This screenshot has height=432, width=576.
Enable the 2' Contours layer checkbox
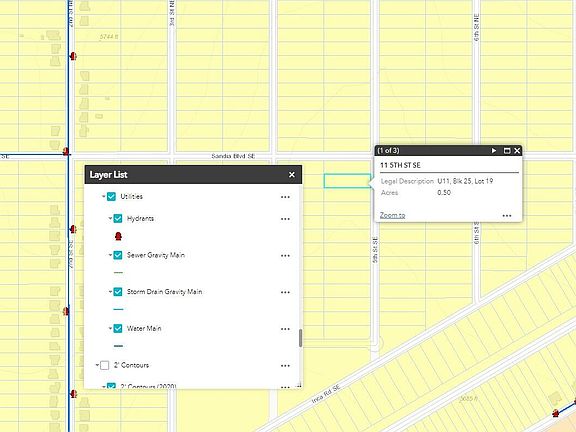pos(105,365)
